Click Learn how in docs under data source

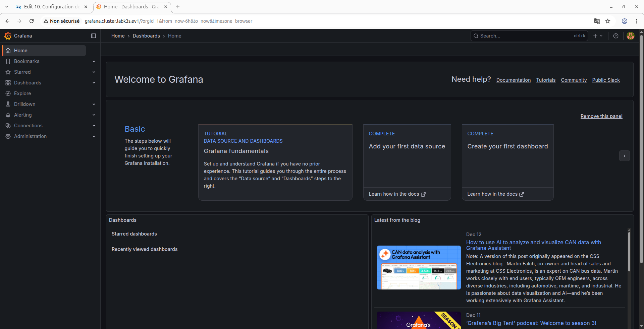[397, 194]
